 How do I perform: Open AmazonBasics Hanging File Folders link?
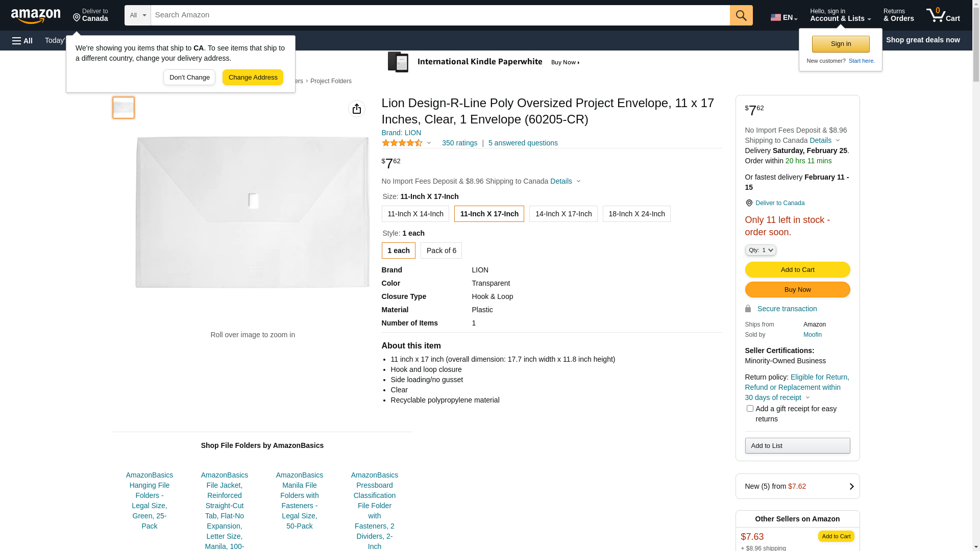(x=150, y=500)
